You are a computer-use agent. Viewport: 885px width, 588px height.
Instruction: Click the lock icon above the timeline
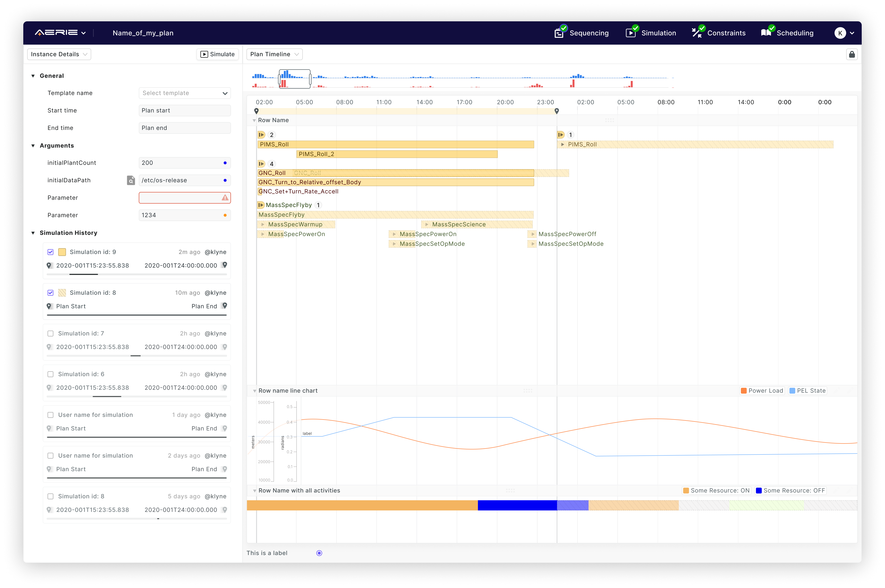[852, 54]
